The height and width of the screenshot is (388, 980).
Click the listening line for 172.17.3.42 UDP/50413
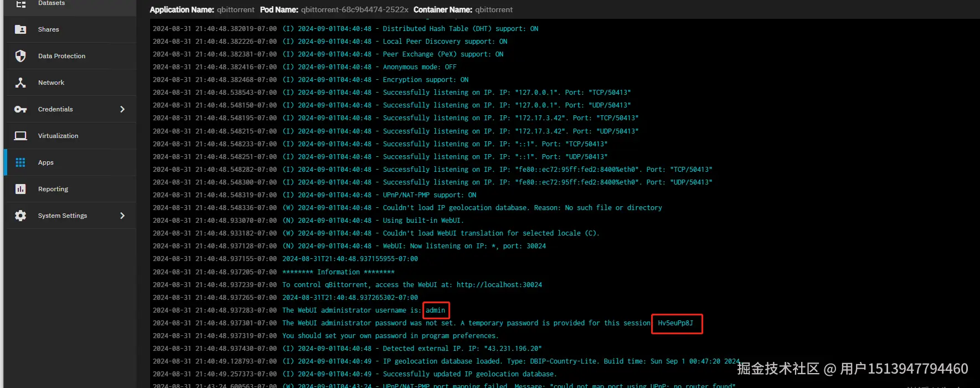click(x=396, y=131)
